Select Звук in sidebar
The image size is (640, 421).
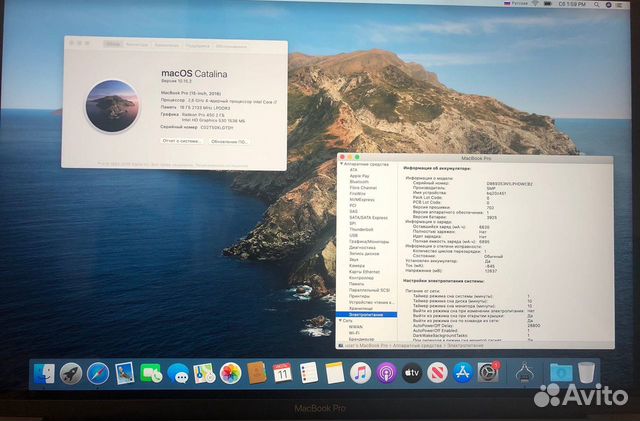click(354, 259)
